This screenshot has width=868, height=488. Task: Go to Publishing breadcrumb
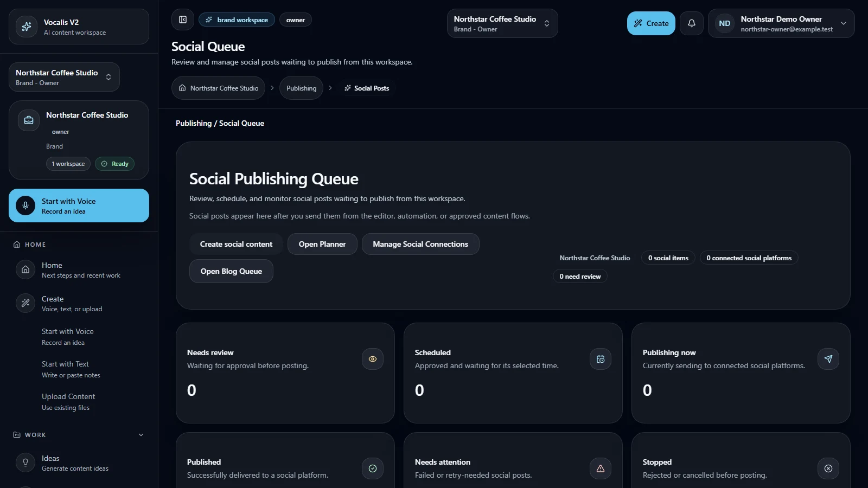(301, 88)
